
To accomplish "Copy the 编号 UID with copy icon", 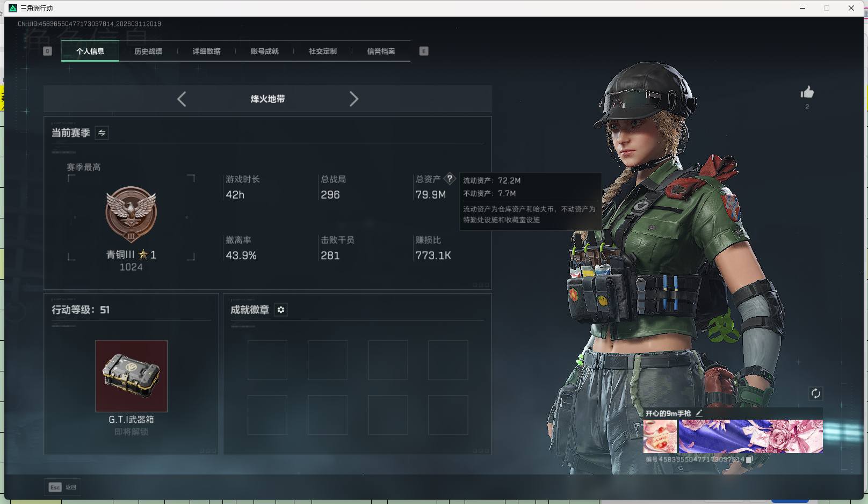I will (x=750, y=460).
